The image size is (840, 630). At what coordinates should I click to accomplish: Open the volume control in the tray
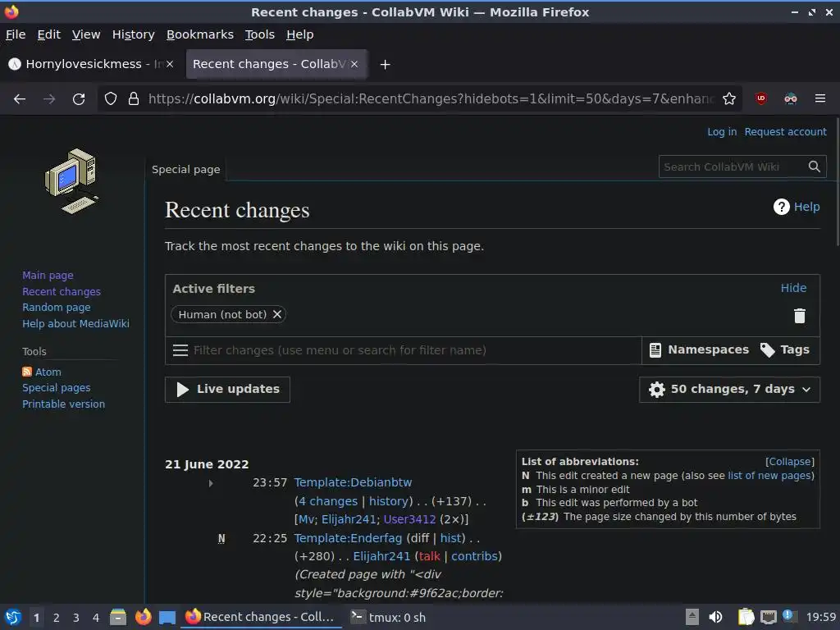point(715,617)
